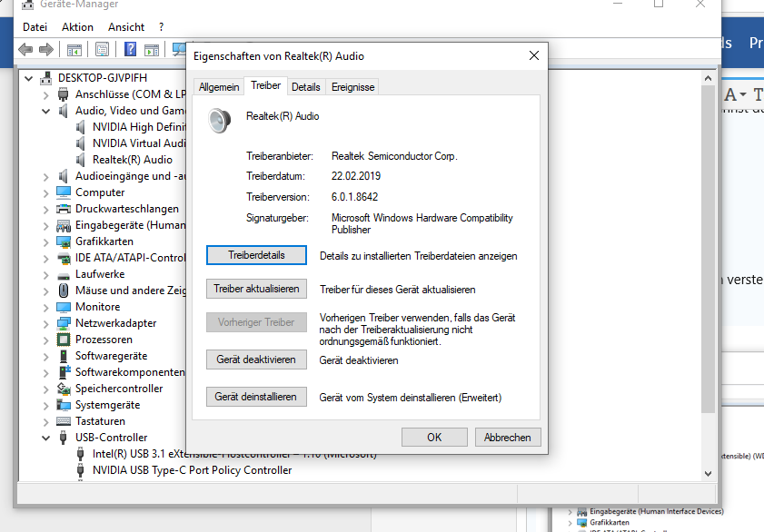This screenshot has height=532, width=764.
Task: Expand the Audioeingänge node
Action: pyautogui.click(x=46, y=177)
